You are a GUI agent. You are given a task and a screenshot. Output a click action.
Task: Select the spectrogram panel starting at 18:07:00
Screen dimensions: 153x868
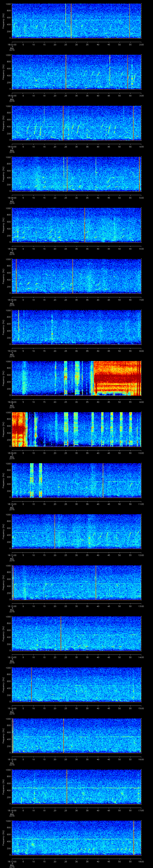click(76, 327)
